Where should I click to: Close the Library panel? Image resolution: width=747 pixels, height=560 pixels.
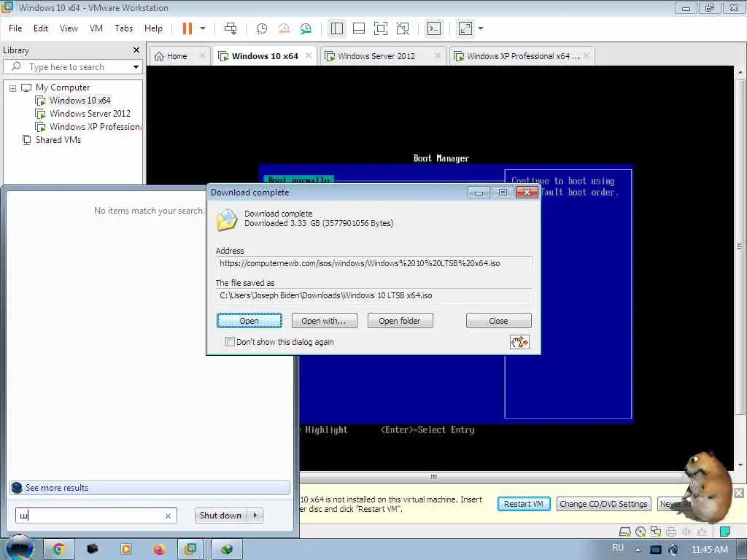coord(136,50)
